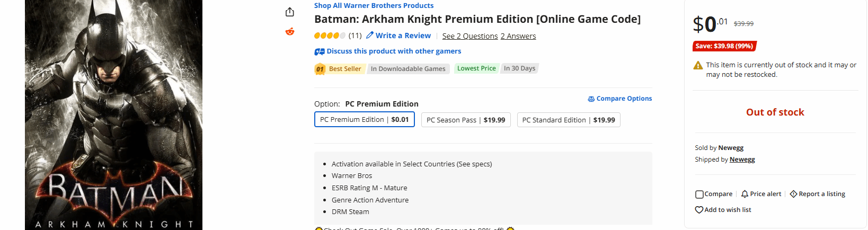Viewport: 868px width, 230px height.
Task: Share product via the Reddit icon
Action: [290, 32]
